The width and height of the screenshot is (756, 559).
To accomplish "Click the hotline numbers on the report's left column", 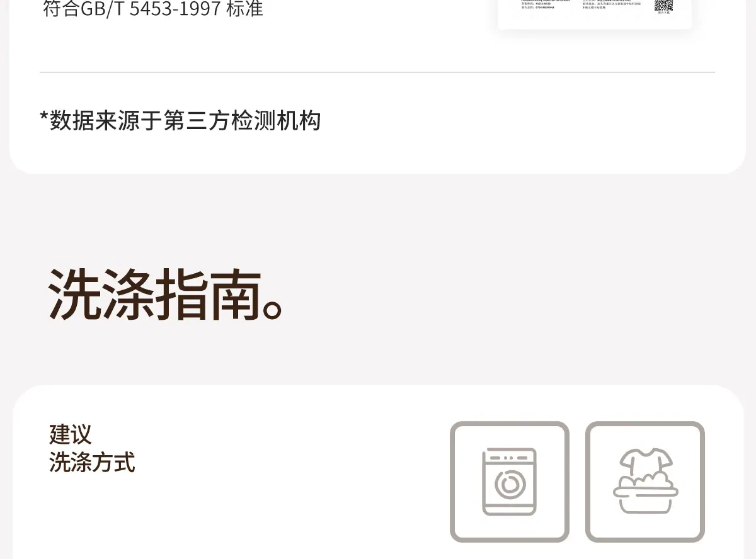I will (x=537, y=6).
